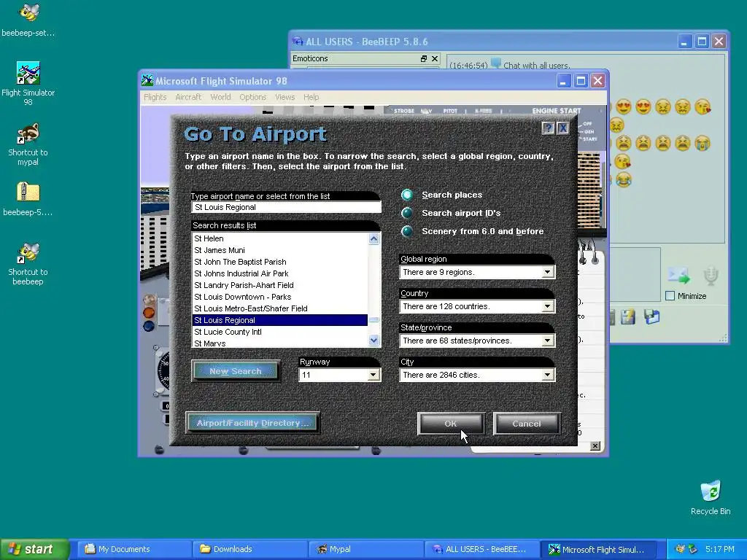Image resolution: width=747 pixels, height=560 pixels.
Task: Click the BeeBEEP bee icon in system tray
Action: [x=681, y=549]
